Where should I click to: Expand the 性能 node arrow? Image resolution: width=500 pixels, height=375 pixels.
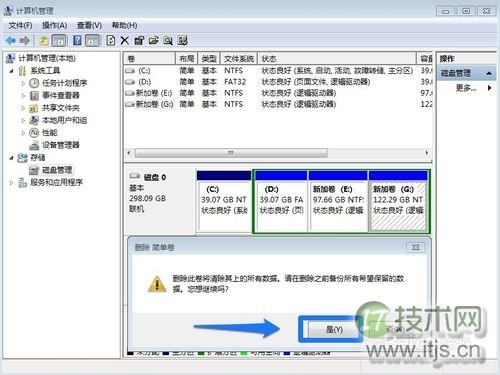tap(23, 133)
